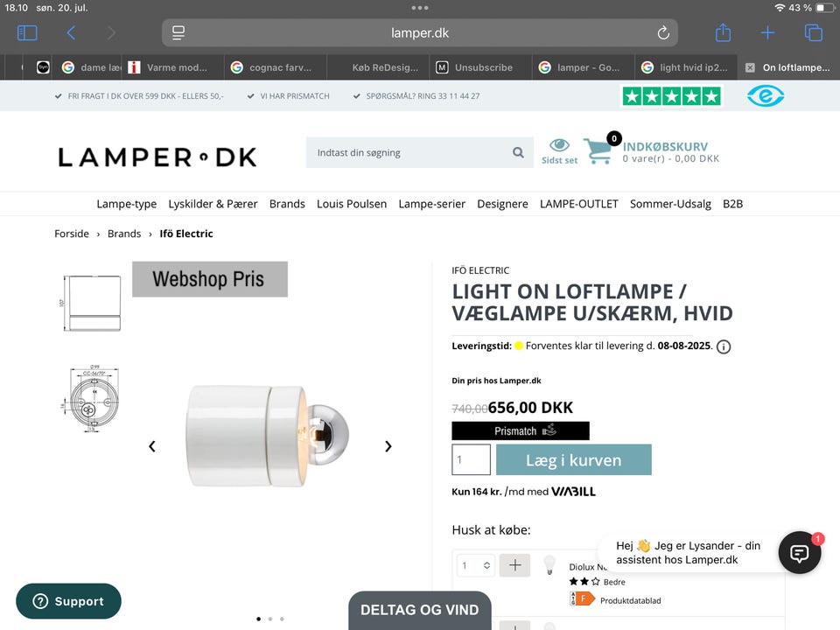Open the Louis Poulsen menu item
Image resolution: width=840 pixels, height=630 pixels.
(x=352, y=204)
